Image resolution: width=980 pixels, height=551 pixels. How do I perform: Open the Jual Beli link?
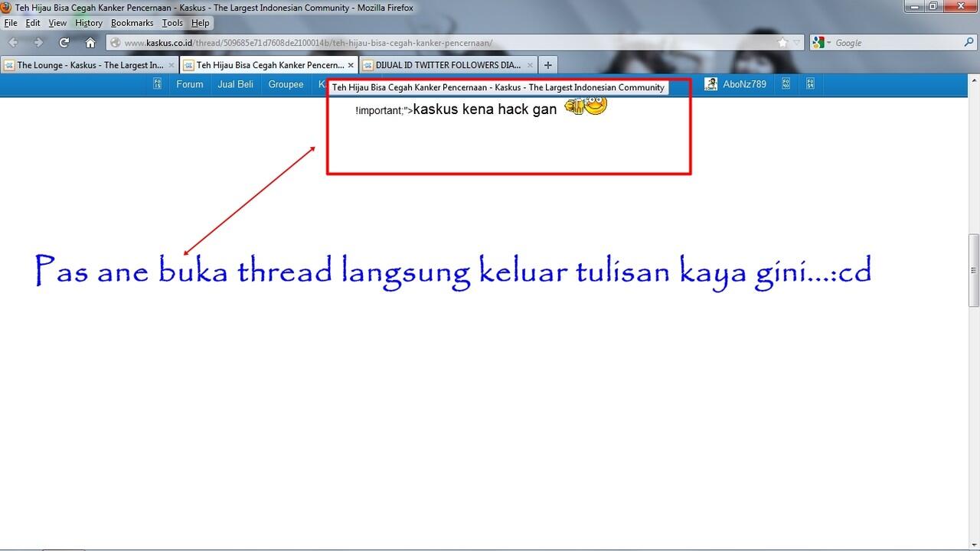(235, 84)
